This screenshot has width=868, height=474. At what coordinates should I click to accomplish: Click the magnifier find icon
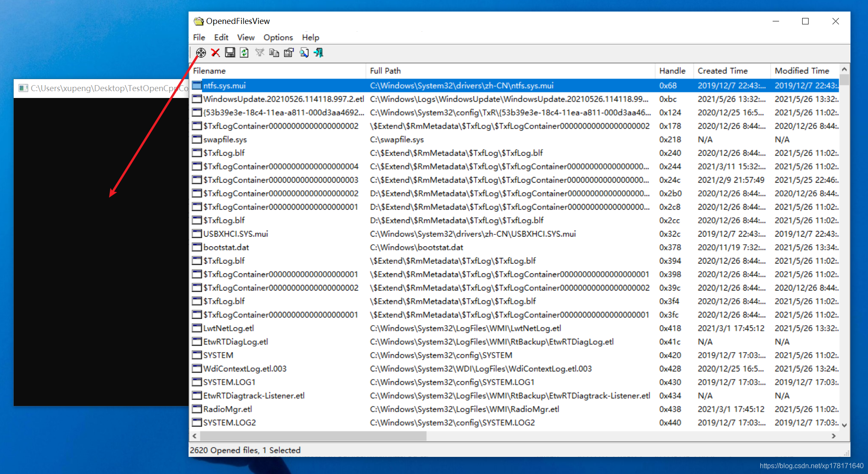(304, 53)
